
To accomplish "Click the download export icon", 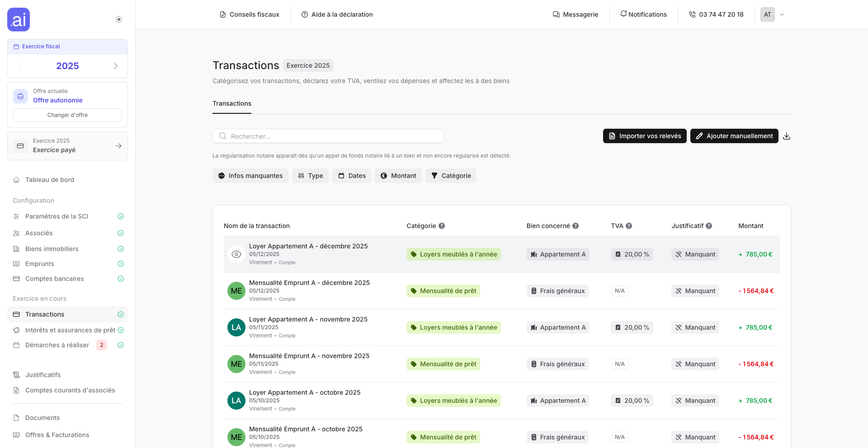I will pos(787,136).
